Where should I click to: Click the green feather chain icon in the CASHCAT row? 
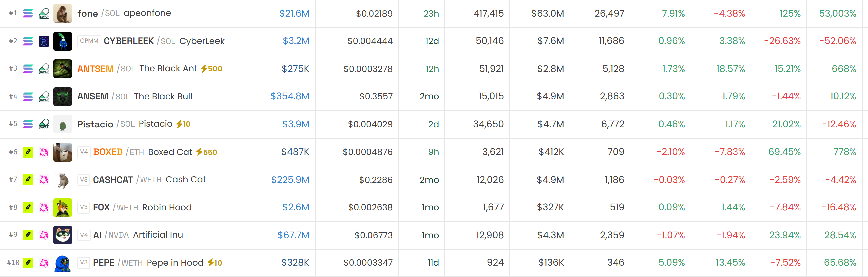point(28,180)
